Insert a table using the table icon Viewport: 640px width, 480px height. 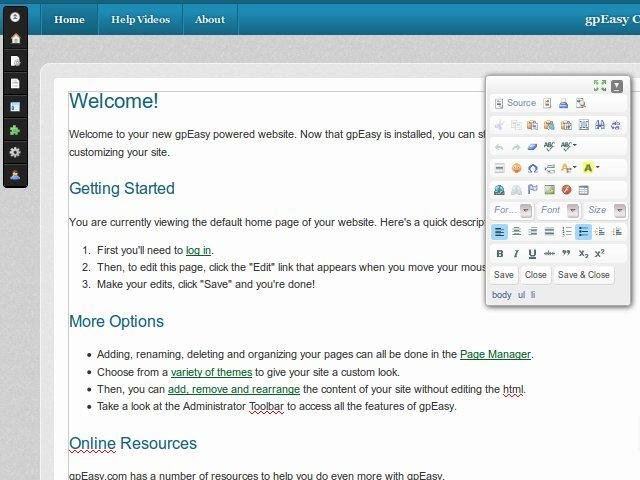coord(584,190)
